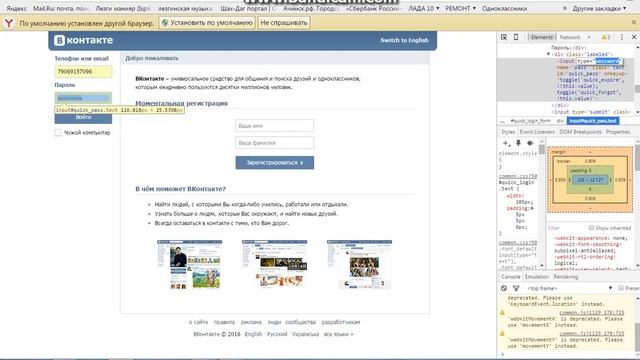The height and width of the screenshot is (360, 640).
Task: Open the РЕМОНТ bookmark folder
Action: point(460,8)
